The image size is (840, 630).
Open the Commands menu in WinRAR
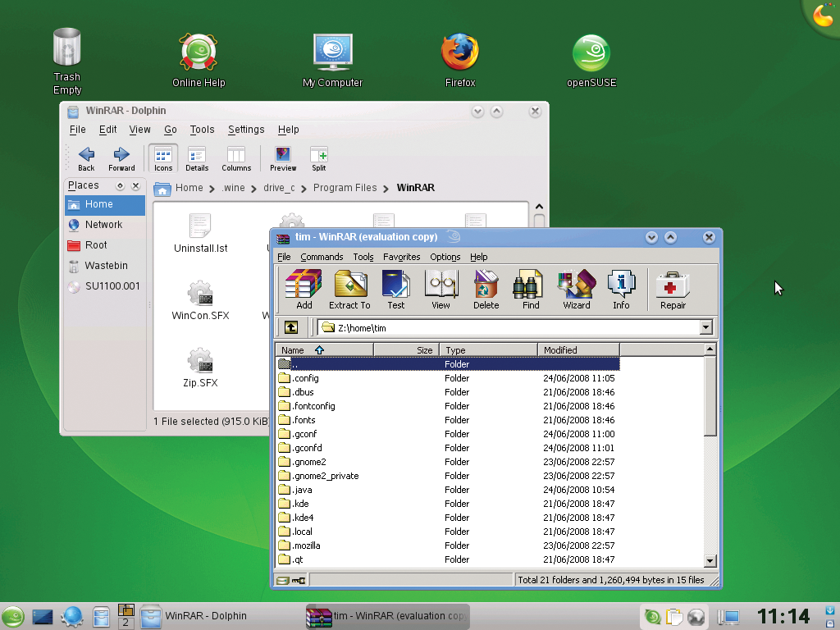[x=322, y=257]
